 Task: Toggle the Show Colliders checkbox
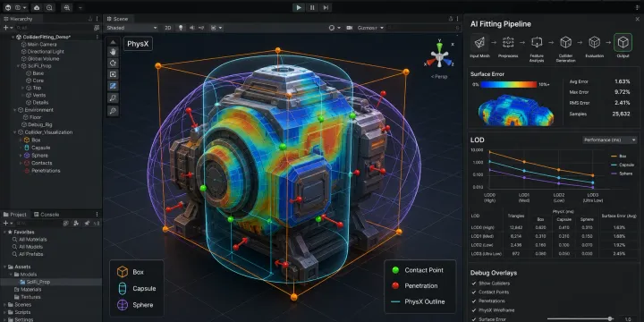click(474, 284)
